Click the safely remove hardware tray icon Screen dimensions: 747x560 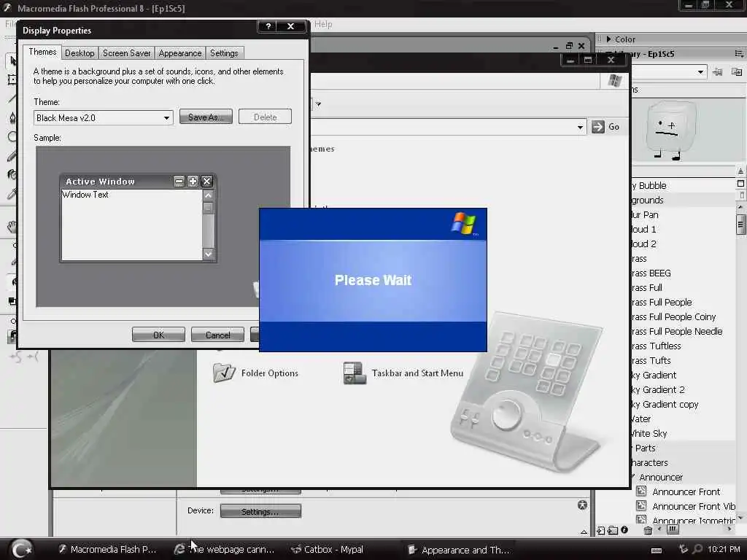tap(683, 549)
